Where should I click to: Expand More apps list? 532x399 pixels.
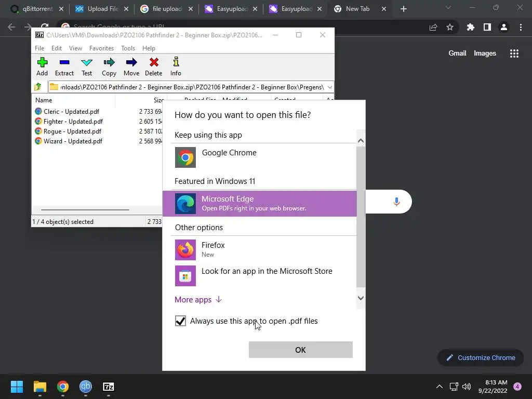[x=198, y=300]
